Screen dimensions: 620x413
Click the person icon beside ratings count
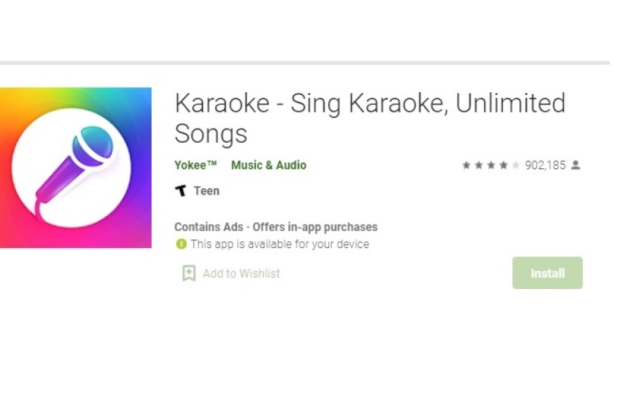click(x=575, y=165)
